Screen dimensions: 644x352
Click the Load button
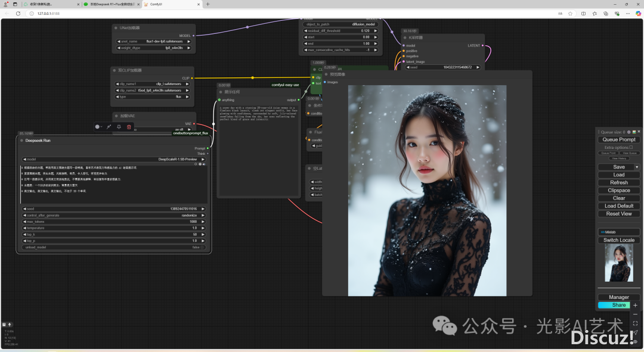pyautogui.click(x=618, y=175)
